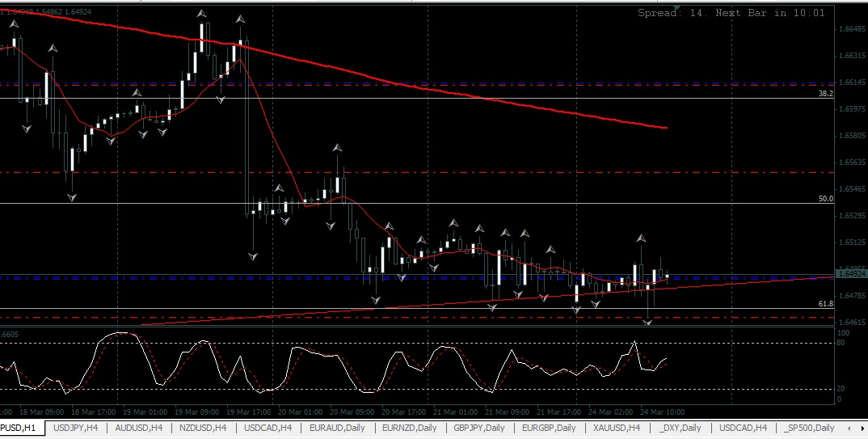
Task: Click the 50.0 Fibonacci level label
Action: [825, 199]
